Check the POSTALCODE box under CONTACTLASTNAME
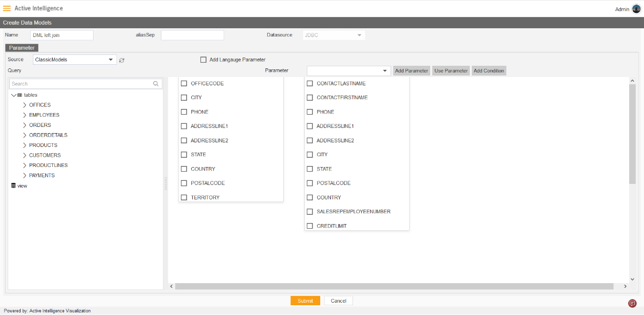Image resolution: width=644 pixels, height=315 pixels. point(310,183)
